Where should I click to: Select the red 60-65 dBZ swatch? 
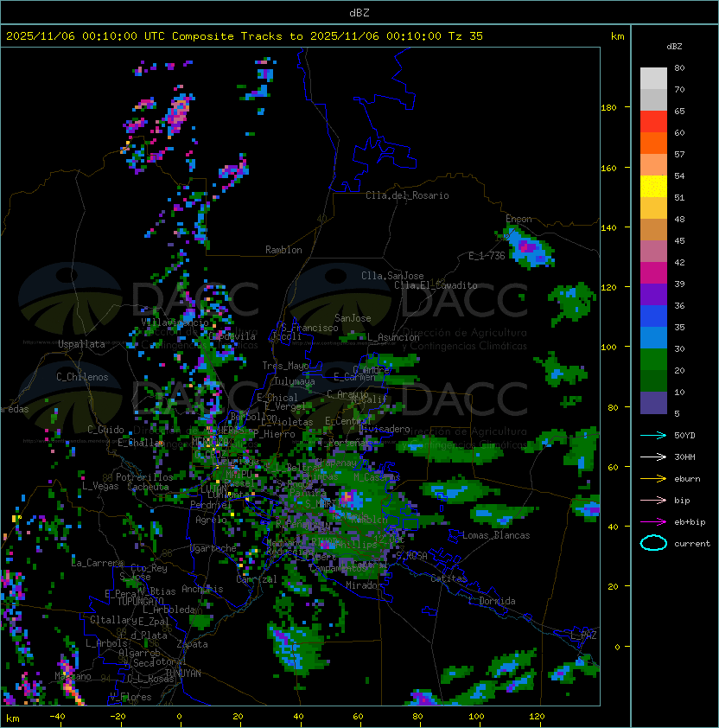[653, 122]
